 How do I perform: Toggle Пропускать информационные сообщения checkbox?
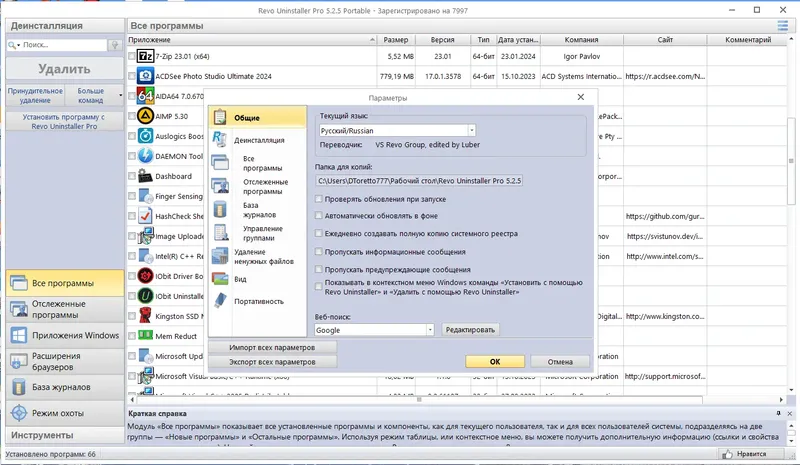coord(319,252)
